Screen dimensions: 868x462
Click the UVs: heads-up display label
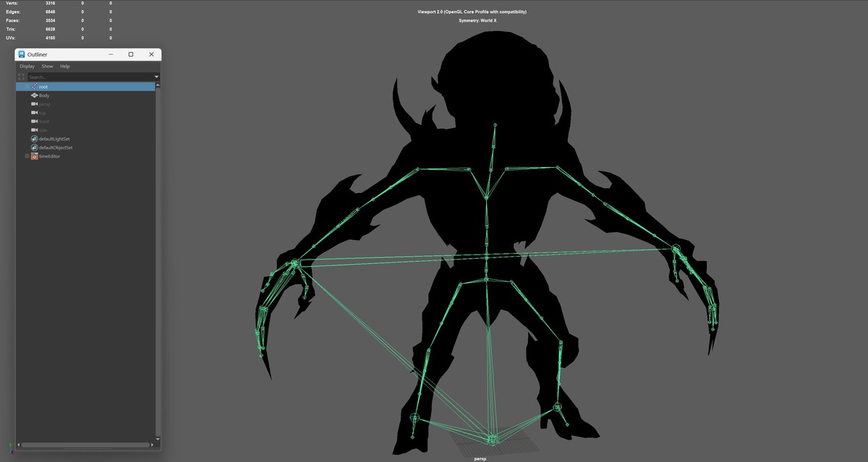point(10,38)
